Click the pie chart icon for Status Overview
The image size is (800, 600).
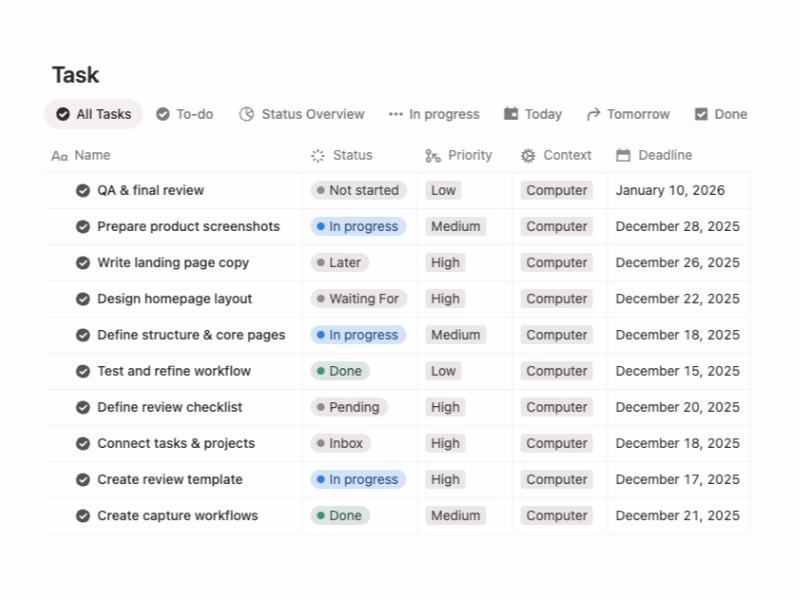coord(247,114)
